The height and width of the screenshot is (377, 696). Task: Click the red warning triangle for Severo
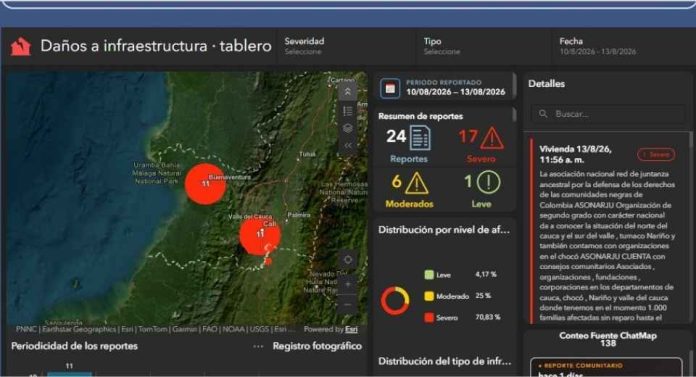[x=492, y=138]
